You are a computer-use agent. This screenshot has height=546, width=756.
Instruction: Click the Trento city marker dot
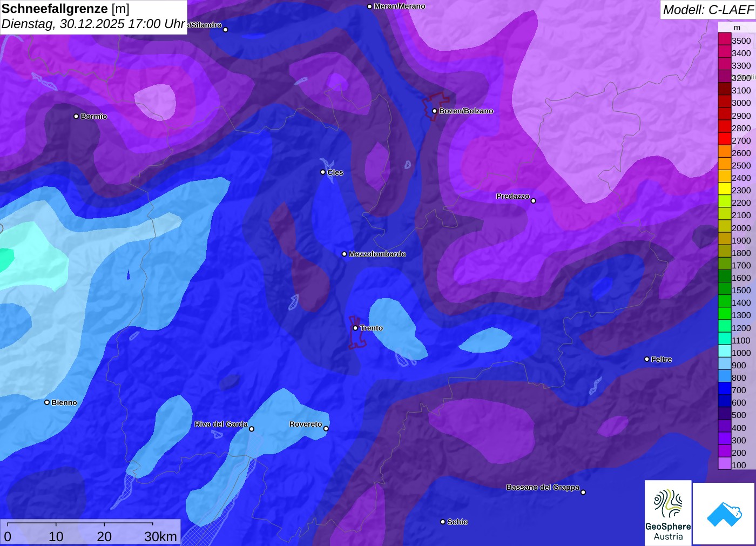tap(355, 328)
